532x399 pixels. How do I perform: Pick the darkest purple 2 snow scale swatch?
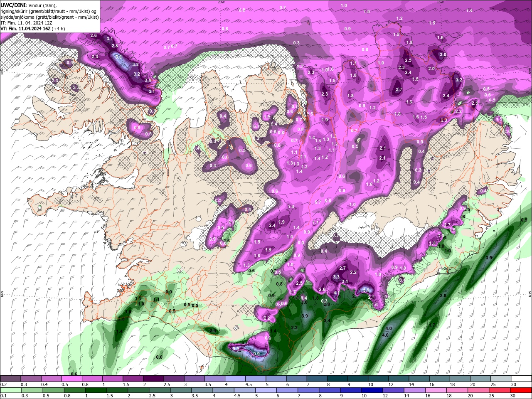tap(153, 379)
